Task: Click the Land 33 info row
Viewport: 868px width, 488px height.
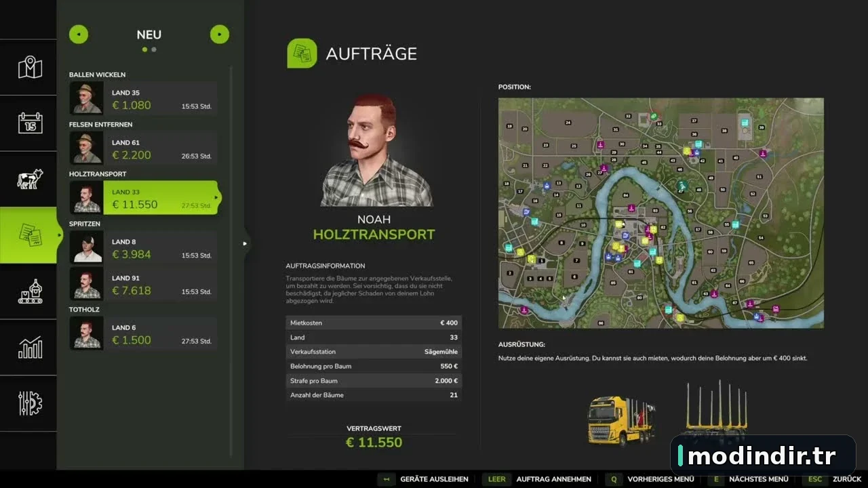Action: point(374,337)
